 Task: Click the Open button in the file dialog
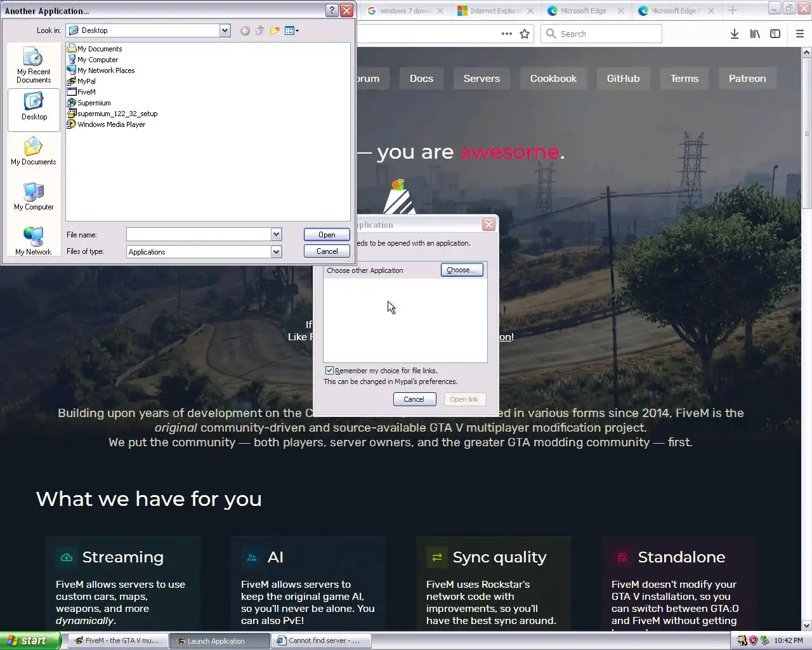pyautogui.click(x=327, y=235)
